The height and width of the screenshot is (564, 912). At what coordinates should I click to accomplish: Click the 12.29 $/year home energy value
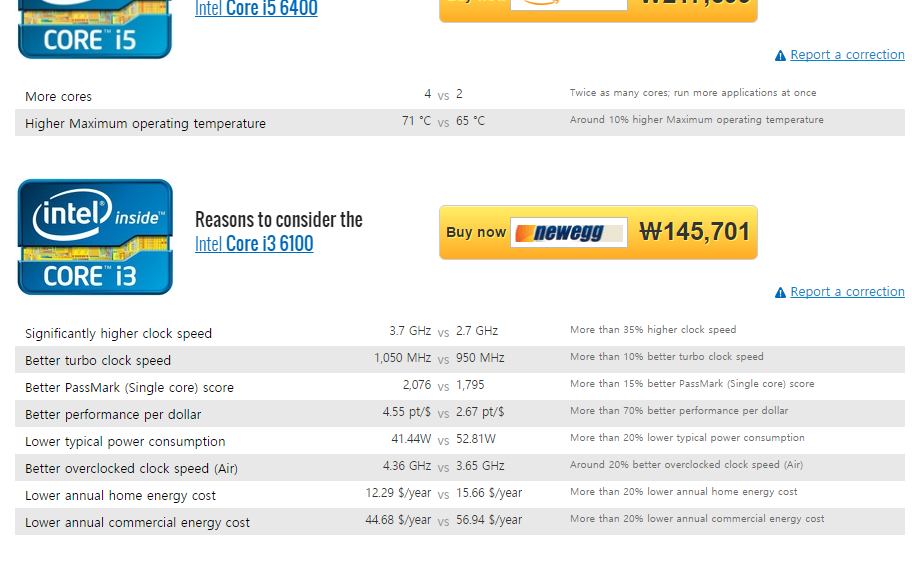tap(398, 493)
